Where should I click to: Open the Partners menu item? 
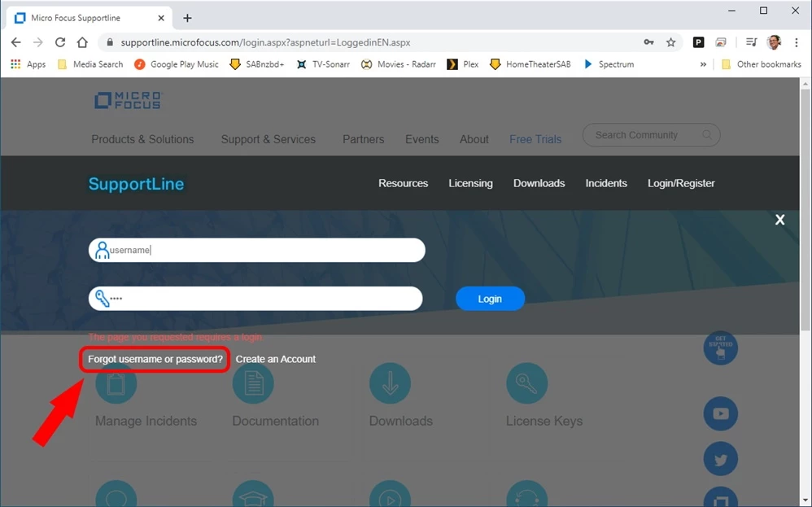(364, 139)
